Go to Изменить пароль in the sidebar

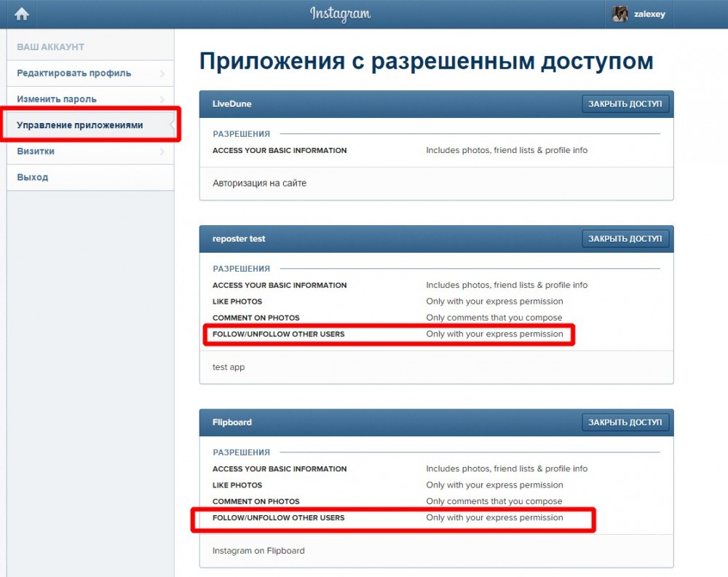pos(57,99)
